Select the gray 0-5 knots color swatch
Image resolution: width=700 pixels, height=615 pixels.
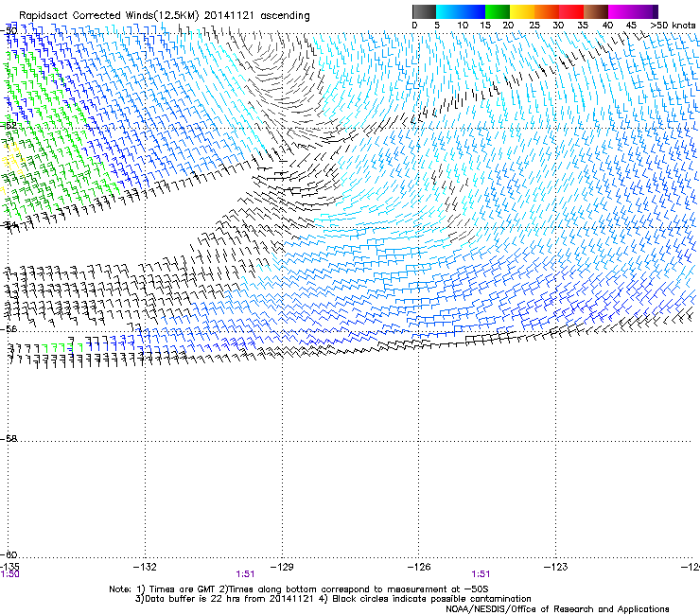[x=425, y=11]
